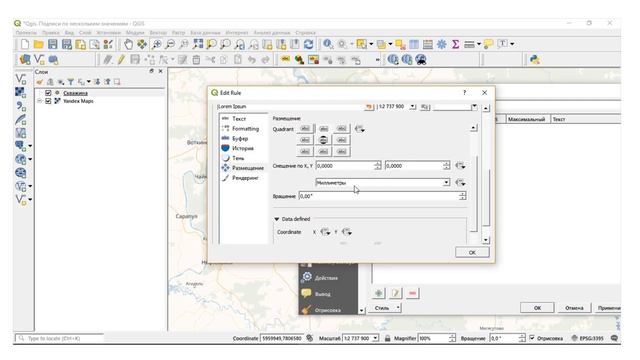
Task: Switch to the Размещение tab
Action: click(x=248, y=168)
